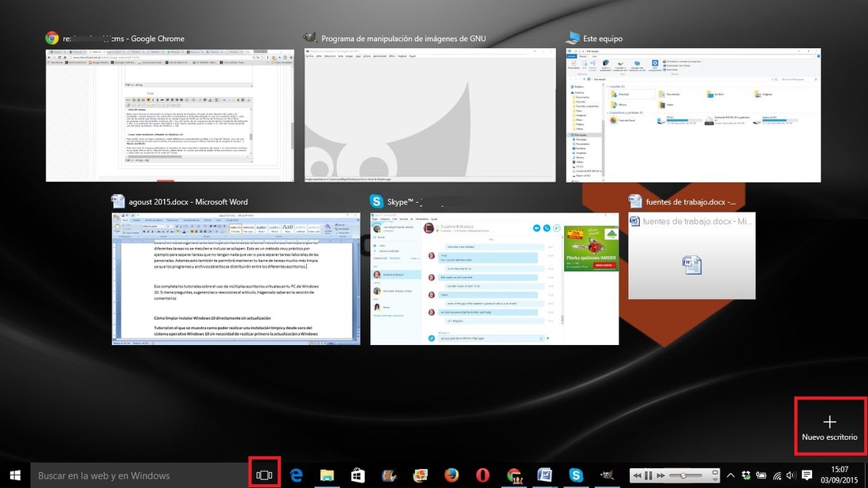This screenshot has height=488, width=868.
Task: Open File Explorer from the taskbar
Action: 327,475
